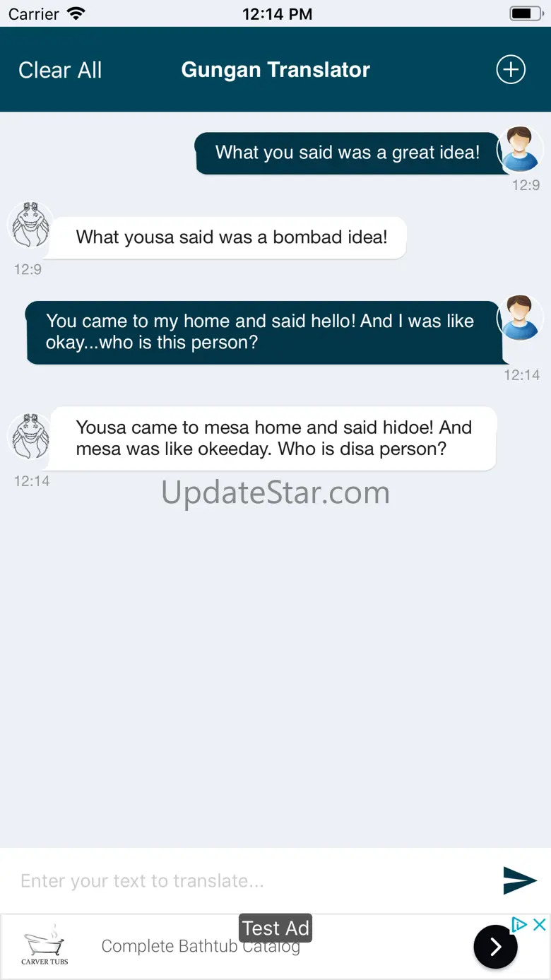Select 'What yousa said was a bombad idea!' bubble
551x980 pixels.
click(x=228, y=237)
